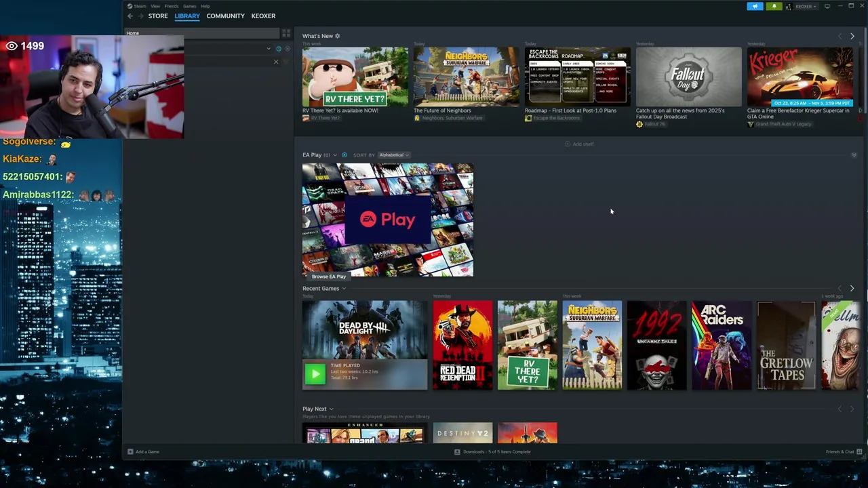Toggle show ready-to-play games icon

click(288, 49)
